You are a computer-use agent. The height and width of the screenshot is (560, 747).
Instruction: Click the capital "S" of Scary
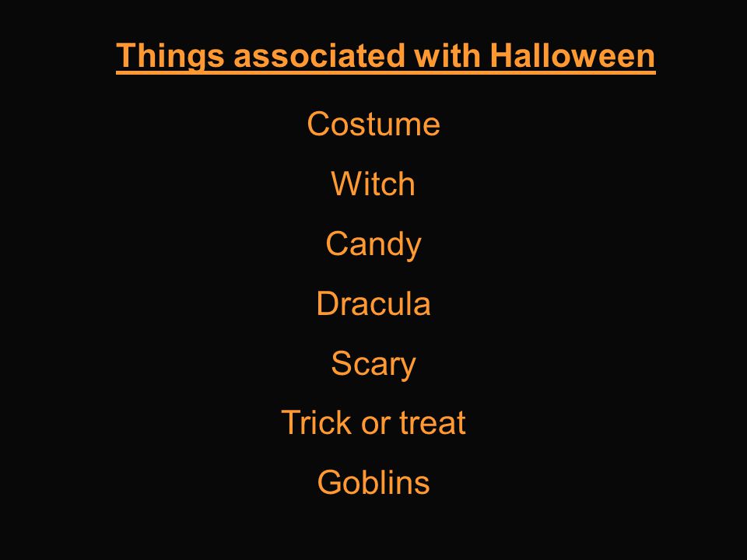pyautogui.click(x=342, y=363)
